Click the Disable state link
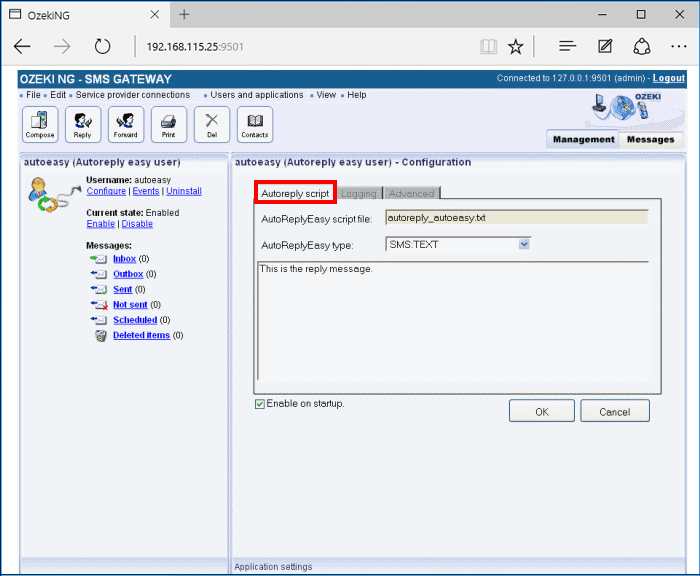700x576 pixels. pyautogui.click(x=137, y=224)
